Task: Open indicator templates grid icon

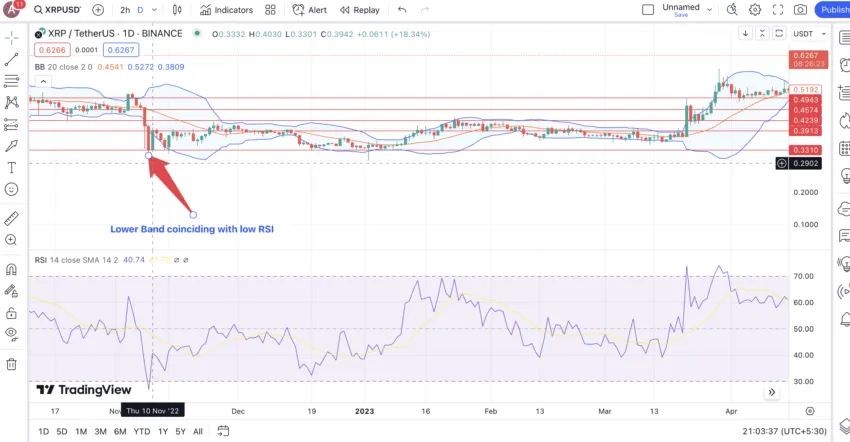Action: (271, 10)
